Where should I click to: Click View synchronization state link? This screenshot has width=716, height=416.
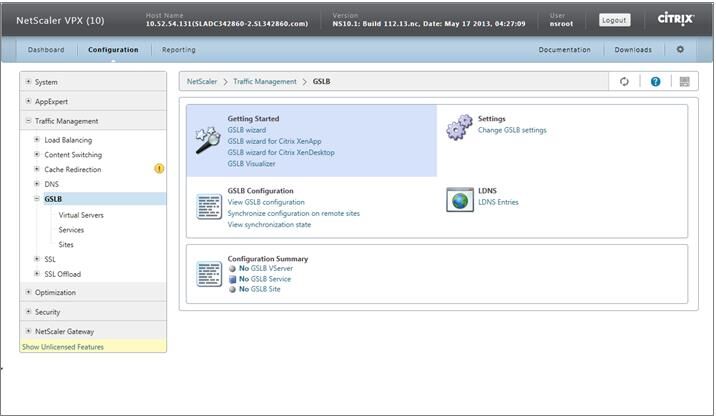click(x=269, y=225)
